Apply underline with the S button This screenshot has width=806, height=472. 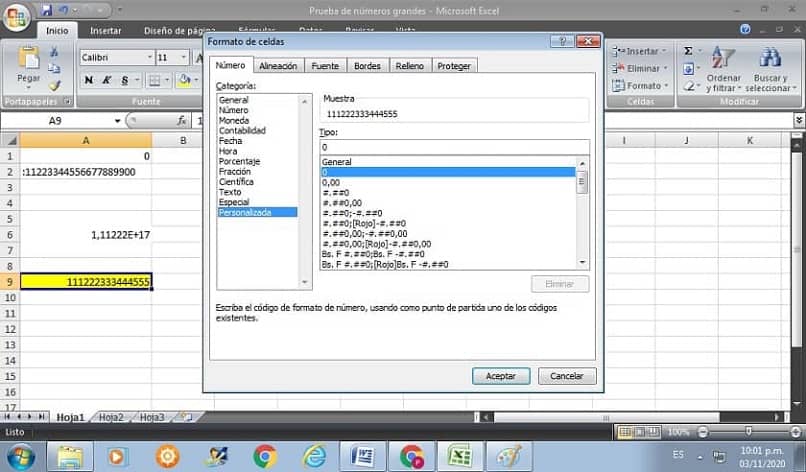point(124,80)
